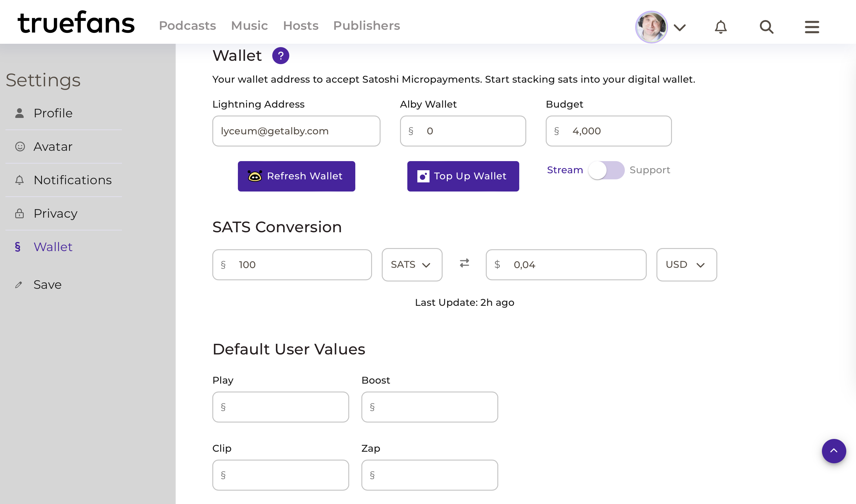Viewport: 856px width, 504px height.
Task: Open the Publishers navigation item
Action: (366, 26)
